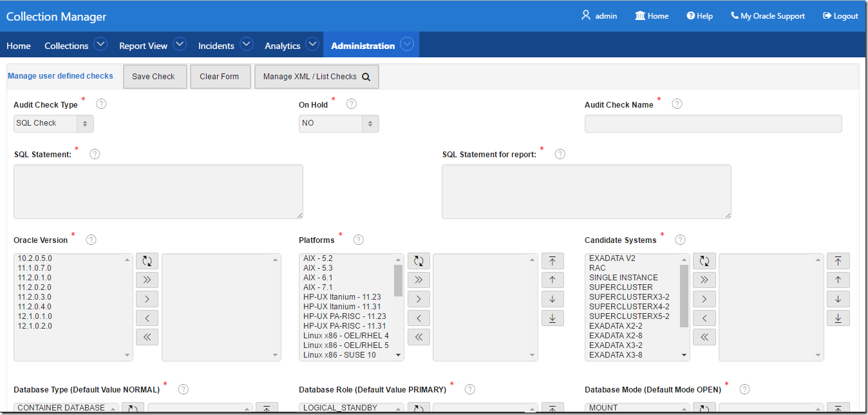Click the help icon next to On Hold
The image size is (868, 415).
coord(351,104)
